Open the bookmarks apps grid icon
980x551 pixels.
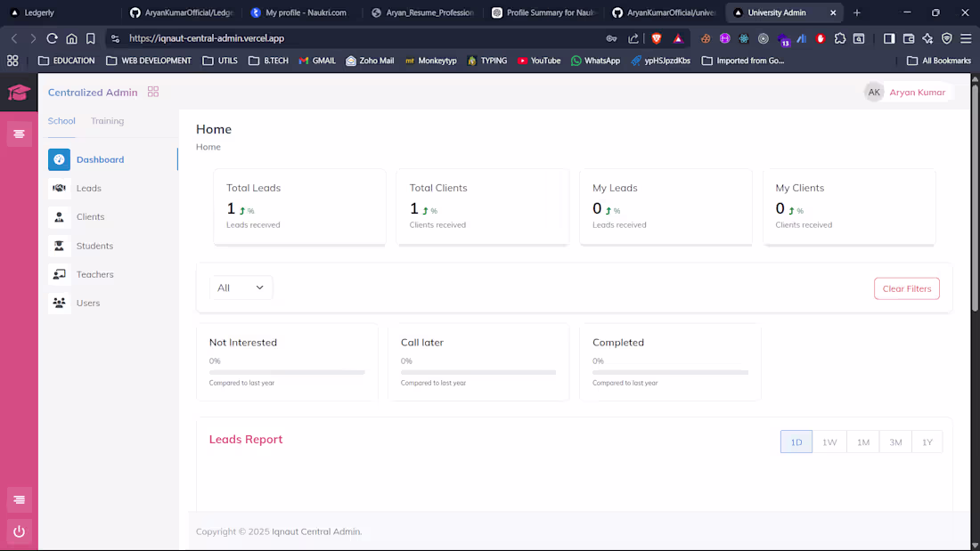12,61
